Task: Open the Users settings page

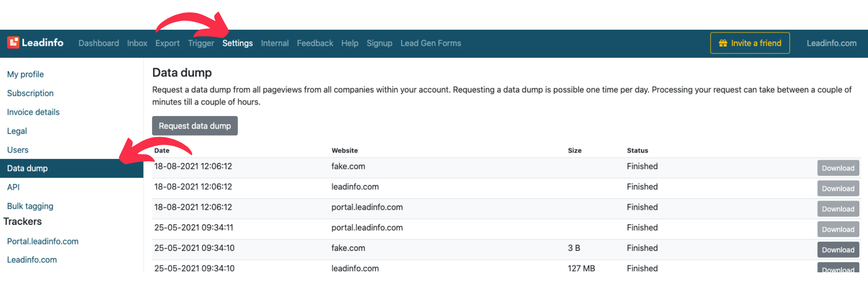Action: [18, 149]
